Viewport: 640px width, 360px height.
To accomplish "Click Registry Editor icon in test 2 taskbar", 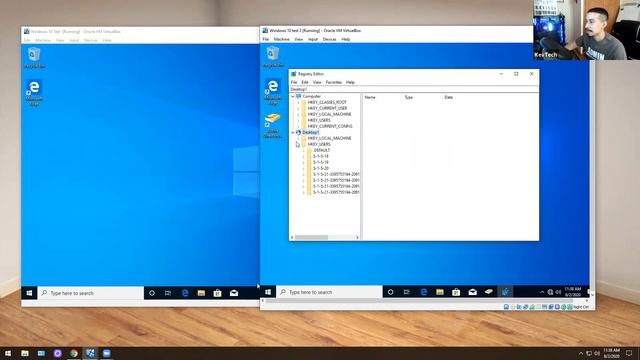I will coord(505,292).
